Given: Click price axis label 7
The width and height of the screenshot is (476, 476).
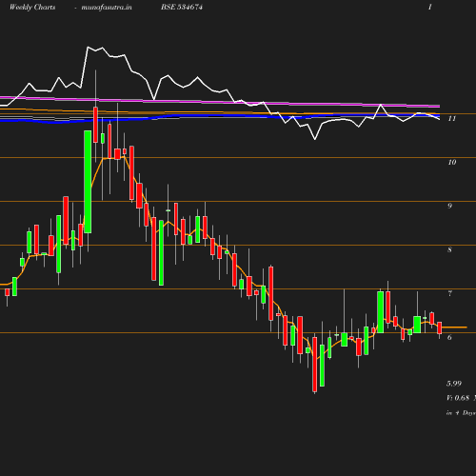Looking at the screenshot, I should pos(449,293).
